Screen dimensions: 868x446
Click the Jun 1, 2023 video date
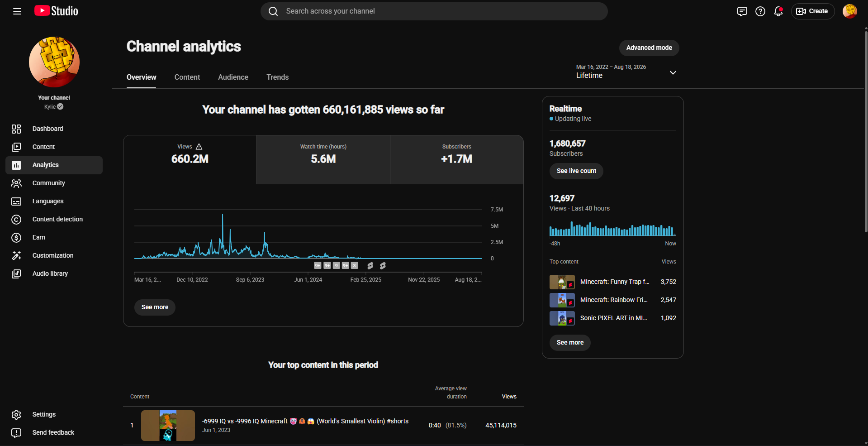point(216,430)
